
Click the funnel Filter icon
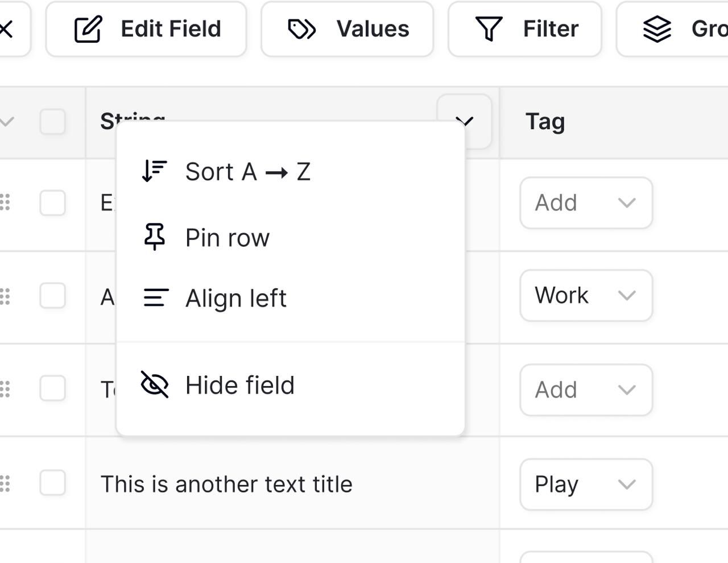[x=489, y=29]
